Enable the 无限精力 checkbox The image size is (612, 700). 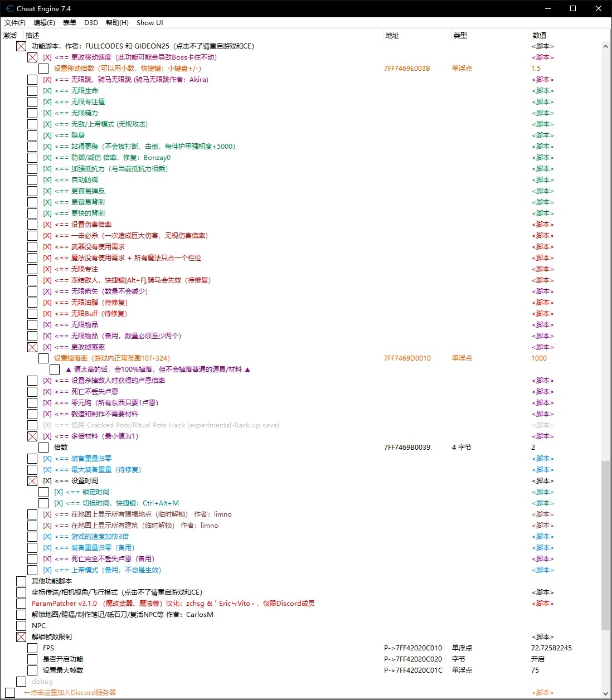click(x=32, y=113)
